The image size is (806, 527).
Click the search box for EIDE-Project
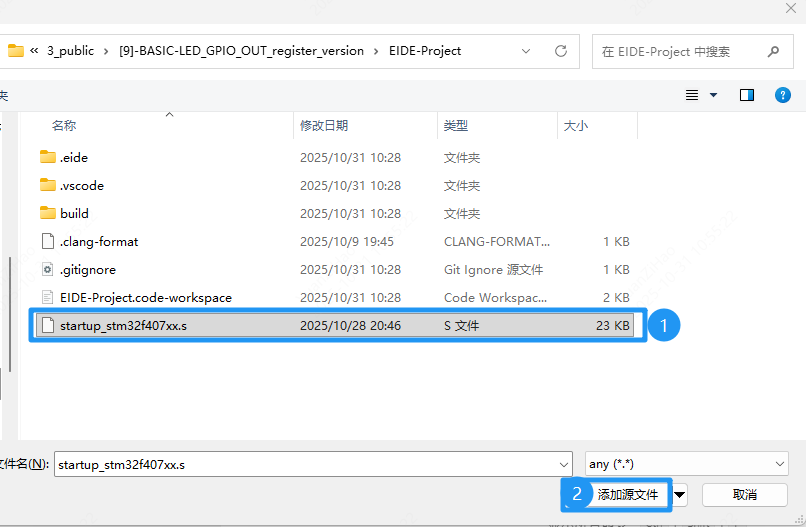pyautogui.click(x=692, y=51)
